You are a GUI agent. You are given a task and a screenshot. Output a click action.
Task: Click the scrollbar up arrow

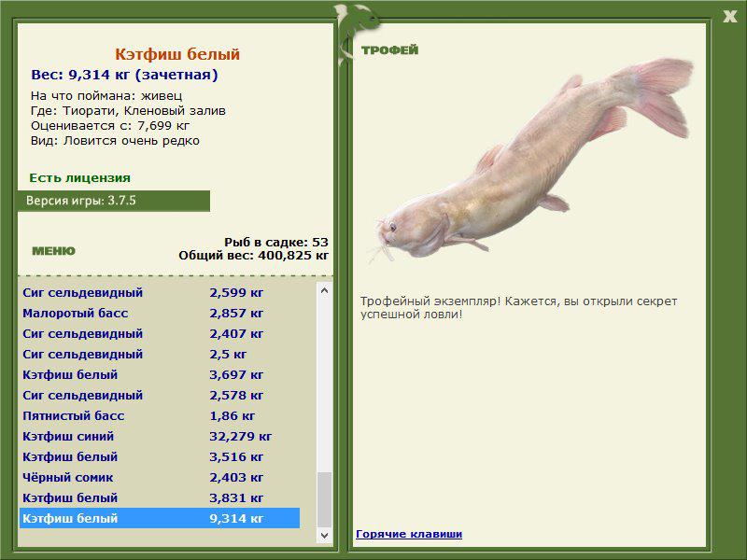point(324,290)
